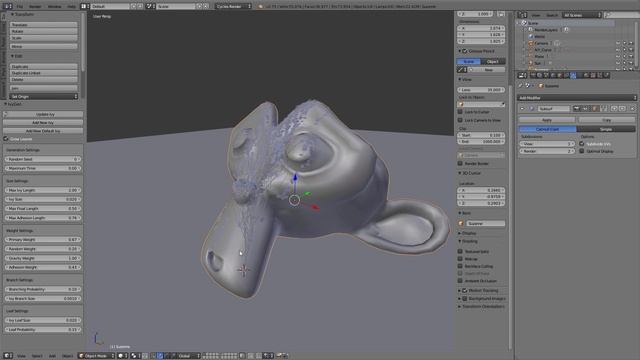
Task: Open the Render menu
Action: tap(35, 7)
